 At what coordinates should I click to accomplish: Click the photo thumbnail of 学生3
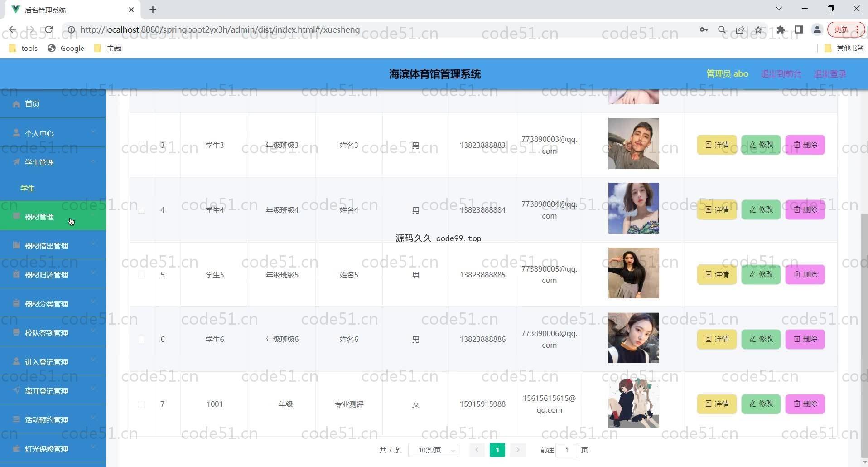coord(633,144)
